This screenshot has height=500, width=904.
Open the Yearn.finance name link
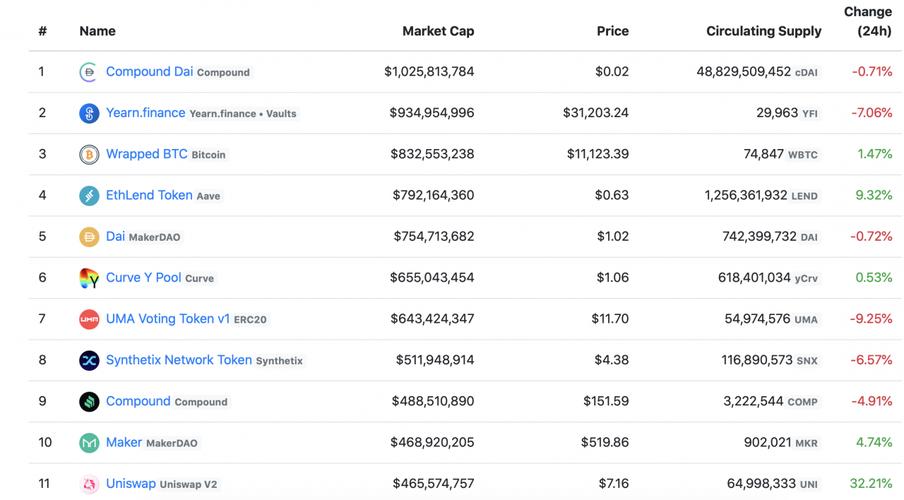[x=145, y=113]
